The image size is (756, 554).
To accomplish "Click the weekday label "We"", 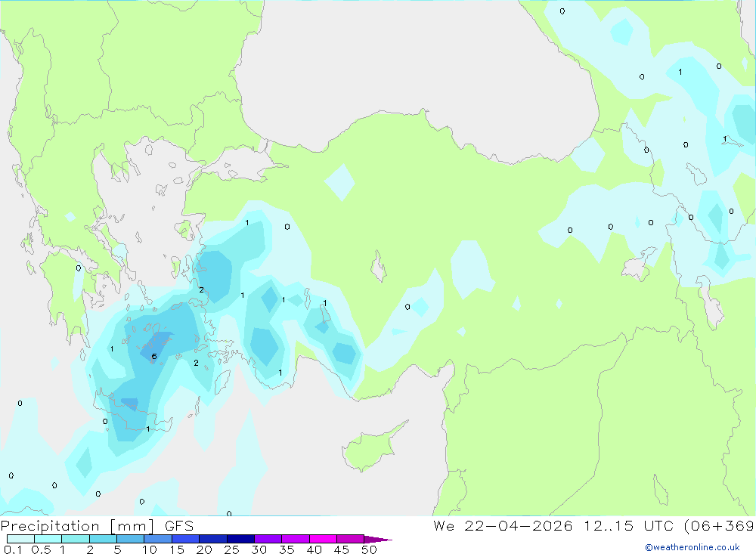I will click(x=444, y=525).
